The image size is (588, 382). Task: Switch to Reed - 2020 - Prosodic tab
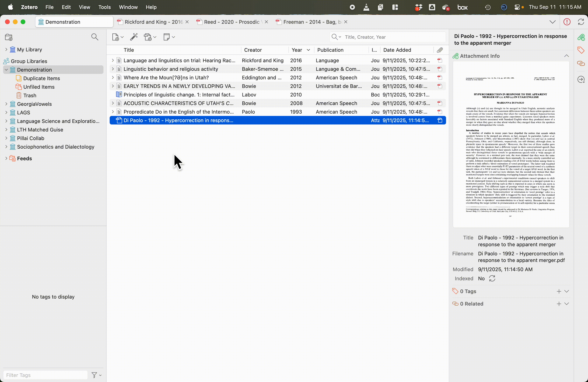pyautogui.click(x=231, y=22)
